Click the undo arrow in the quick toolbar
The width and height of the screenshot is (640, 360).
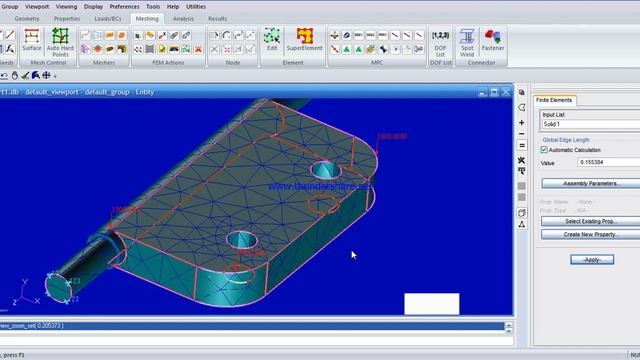pos(4,76)
